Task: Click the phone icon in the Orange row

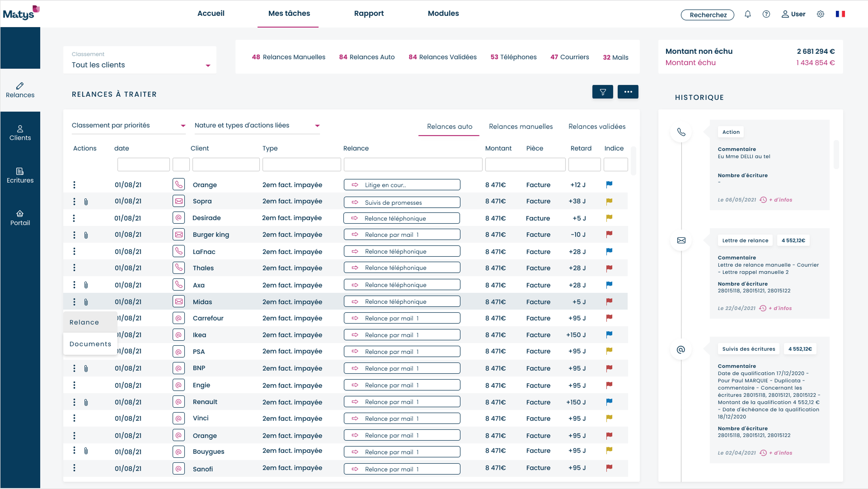Action: [178, 184]
